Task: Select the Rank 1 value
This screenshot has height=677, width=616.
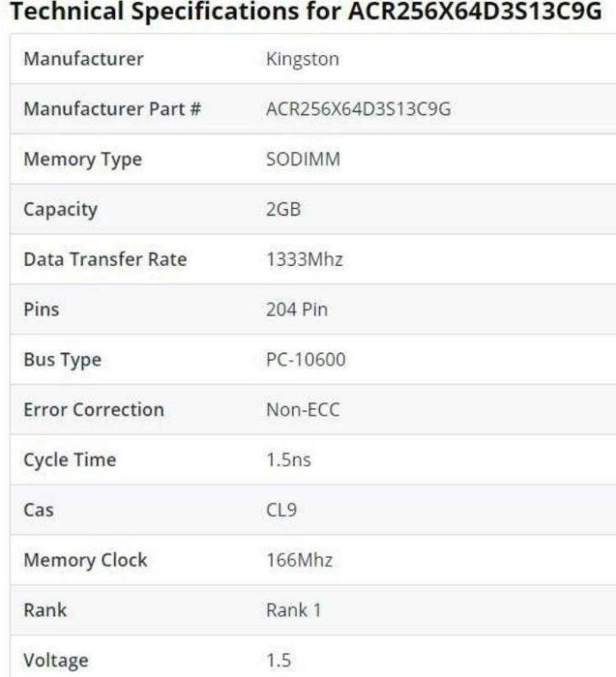Action: (x=294, y=610)
